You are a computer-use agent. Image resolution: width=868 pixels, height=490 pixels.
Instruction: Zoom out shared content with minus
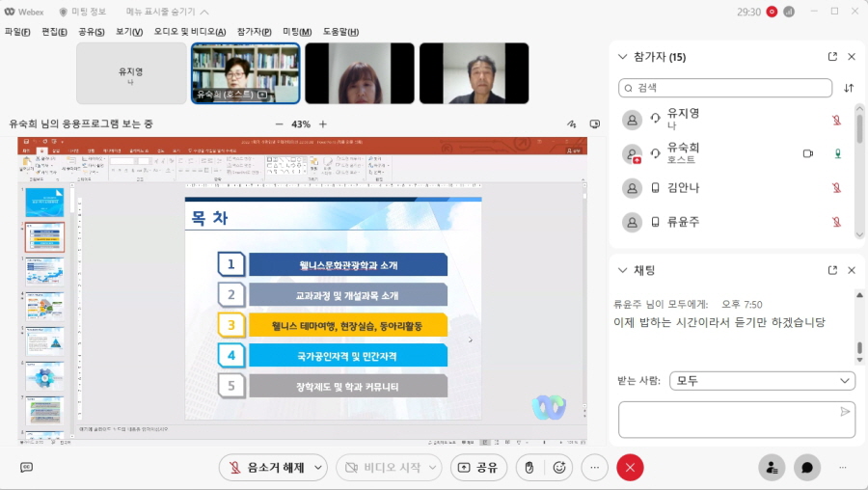[279, 124]
